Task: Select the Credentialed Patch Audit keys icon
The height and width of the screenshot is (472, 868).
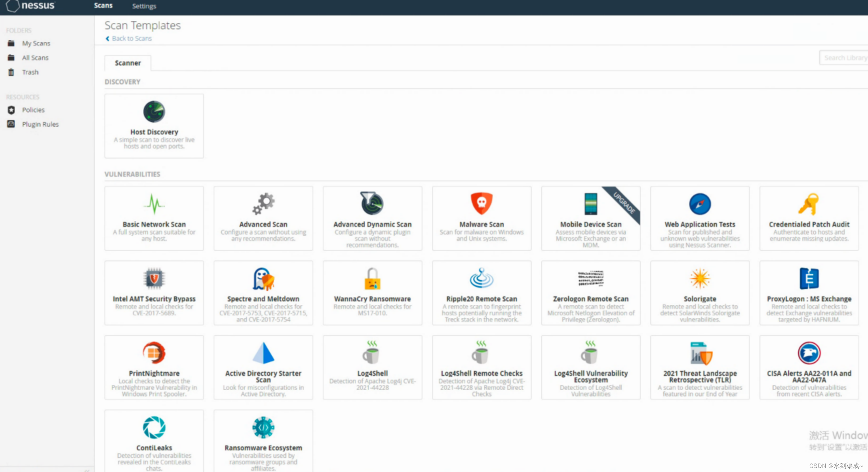Action: 809,204
